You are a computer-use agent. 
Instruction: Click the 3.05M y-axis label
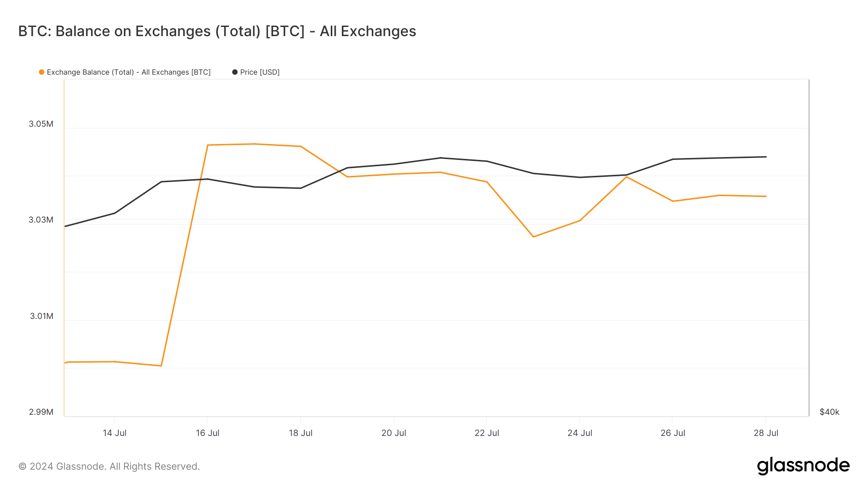click(x=41, y=124)
